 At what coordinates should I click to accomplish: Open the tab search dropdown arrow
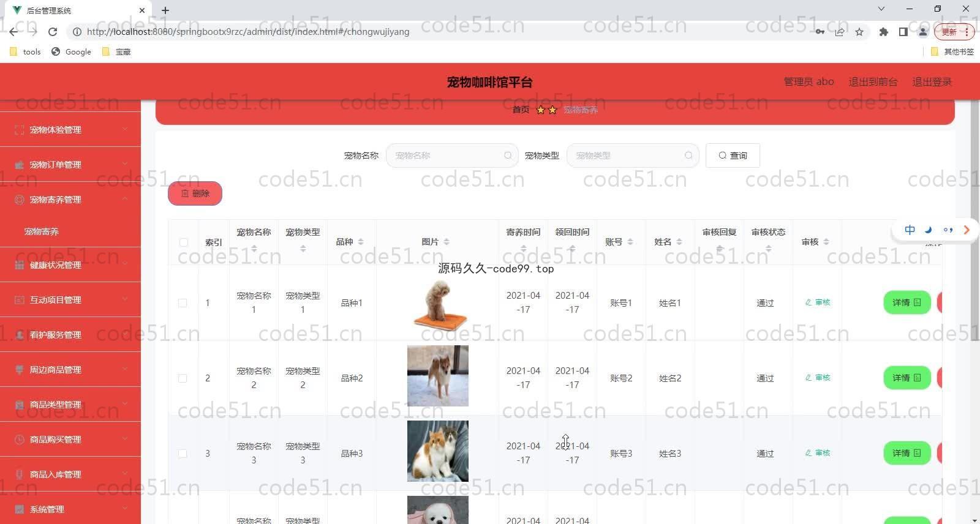[881, 9]
